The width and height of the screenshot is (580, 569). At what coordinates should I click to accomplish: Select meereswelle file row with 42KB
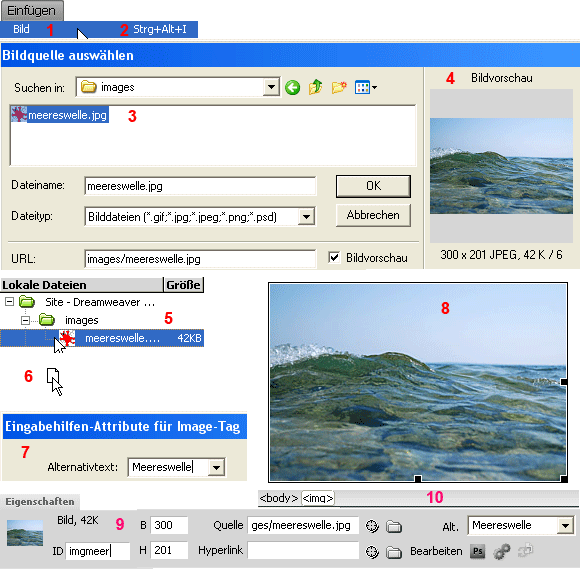pos(102,338)
